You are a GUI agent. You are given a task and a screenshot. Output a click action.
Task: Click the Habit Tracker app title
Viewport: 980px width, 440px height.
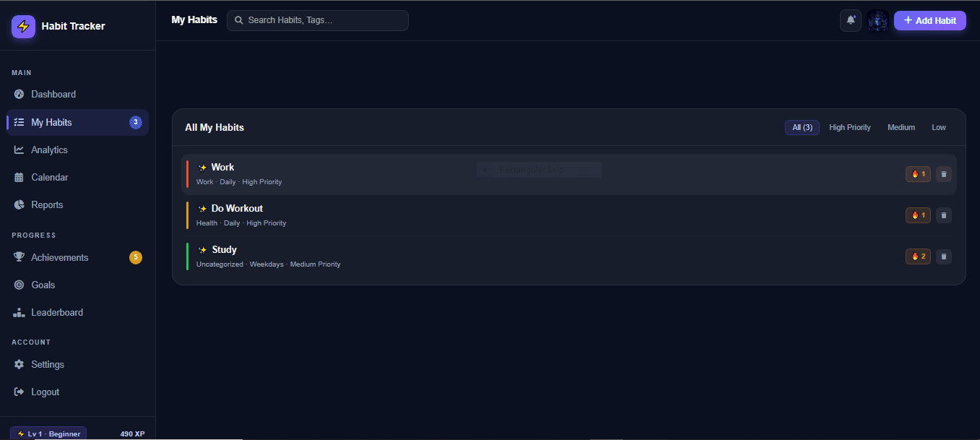[73, 26]
